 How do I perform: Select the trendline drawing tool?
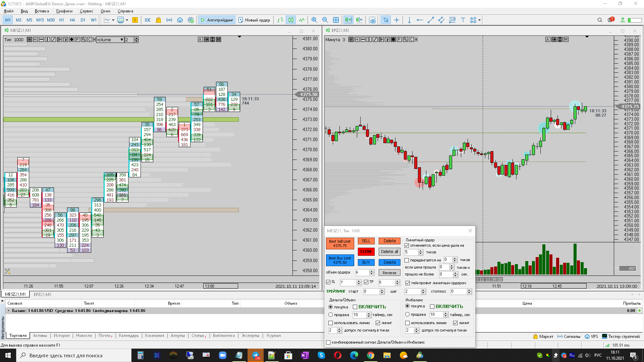431,20
